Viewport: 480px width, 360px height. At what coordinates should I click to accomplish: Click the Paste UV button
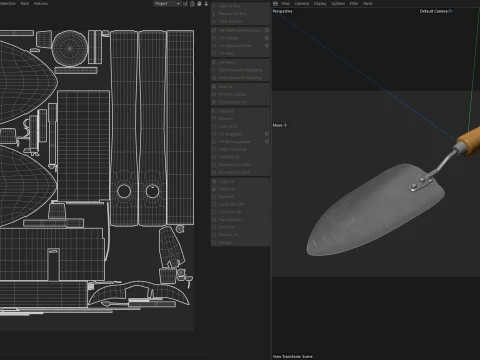tap(240, 189)
